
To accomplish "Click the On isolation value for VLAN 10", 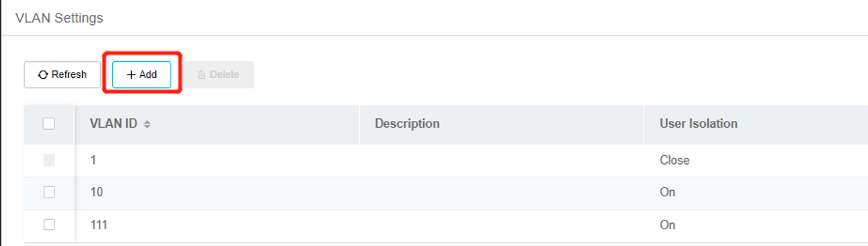I will click(667, 192).
